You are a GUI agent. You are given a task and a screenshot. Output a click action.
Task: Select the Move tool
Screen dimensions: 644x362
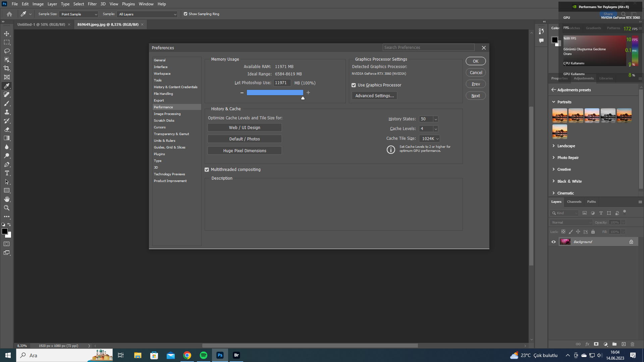coord(7,34)
